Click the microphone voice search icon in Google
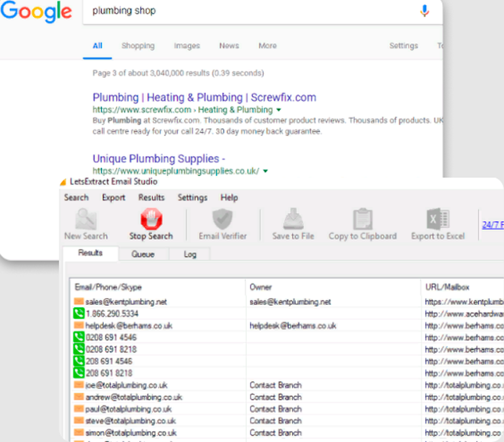This screenshot has height=442, width=504. pyautogui.click(x=424, y=11)
